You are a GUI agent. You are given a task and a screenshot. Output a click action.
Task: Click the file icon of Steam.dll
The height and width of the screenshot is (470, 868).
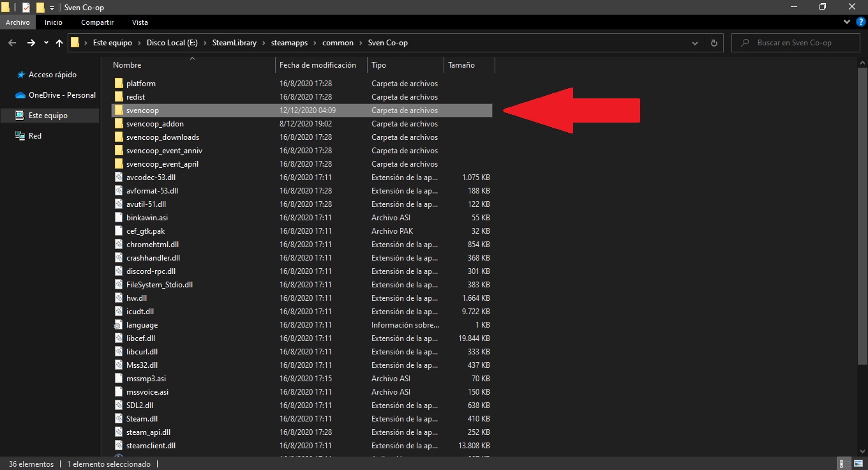(x=118, y=419)
